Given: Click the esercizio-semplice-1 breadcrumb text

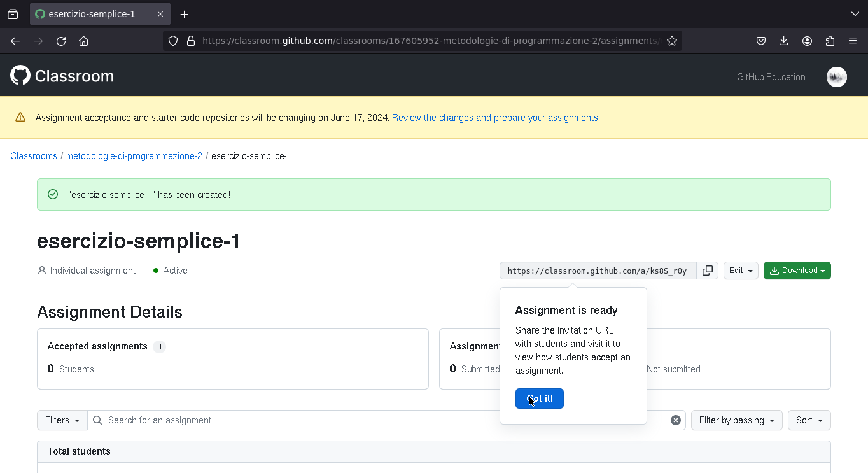Looking at the screenshot, I should coord(251,156).
